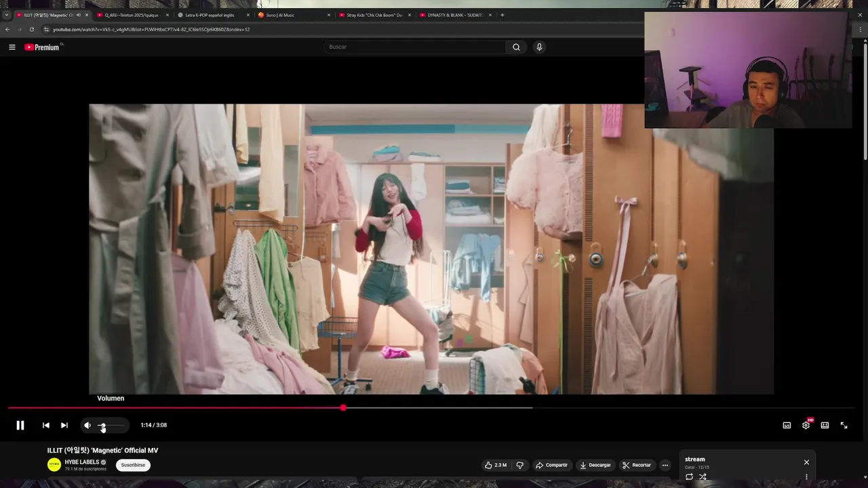The height and width of the screenshot is (488, 868).
Task: Start voice search with the microphone
Action: click(x=539, y=47)
